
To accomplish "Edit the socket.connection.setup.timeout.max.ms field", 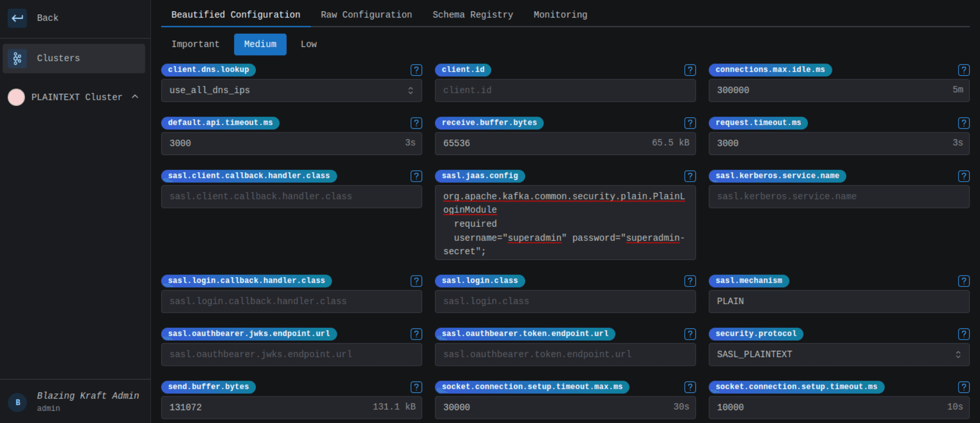I will 565,408.
